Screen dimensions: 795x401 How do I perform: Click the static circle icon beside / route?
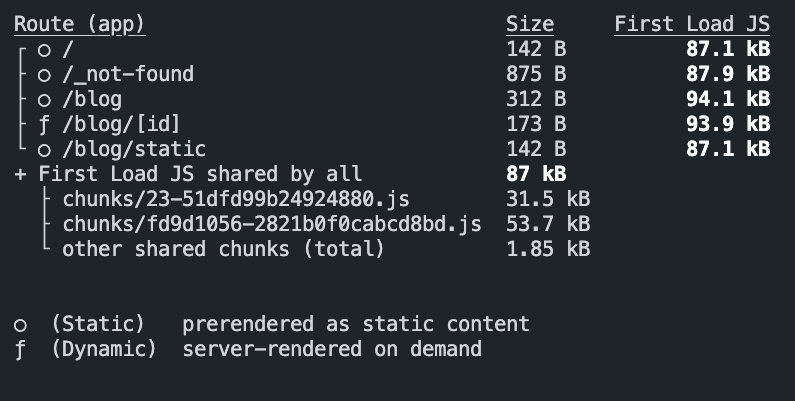(x=44, y=50)
